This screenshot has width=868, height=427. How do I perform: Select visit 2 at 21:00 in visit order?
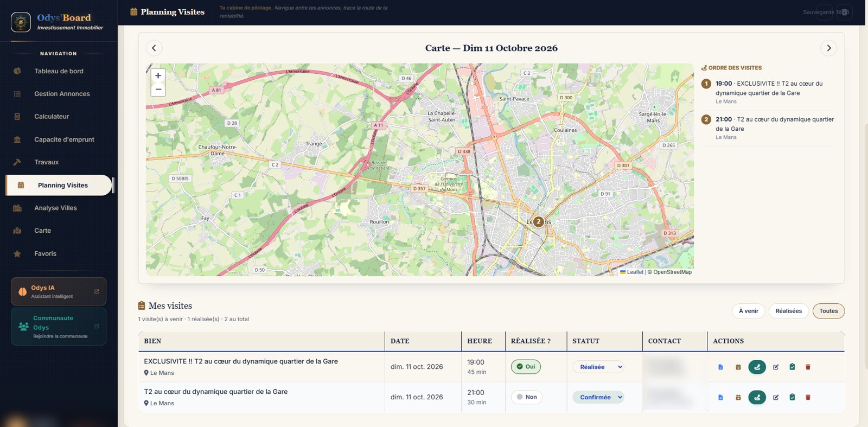click(x=769, y=128)
